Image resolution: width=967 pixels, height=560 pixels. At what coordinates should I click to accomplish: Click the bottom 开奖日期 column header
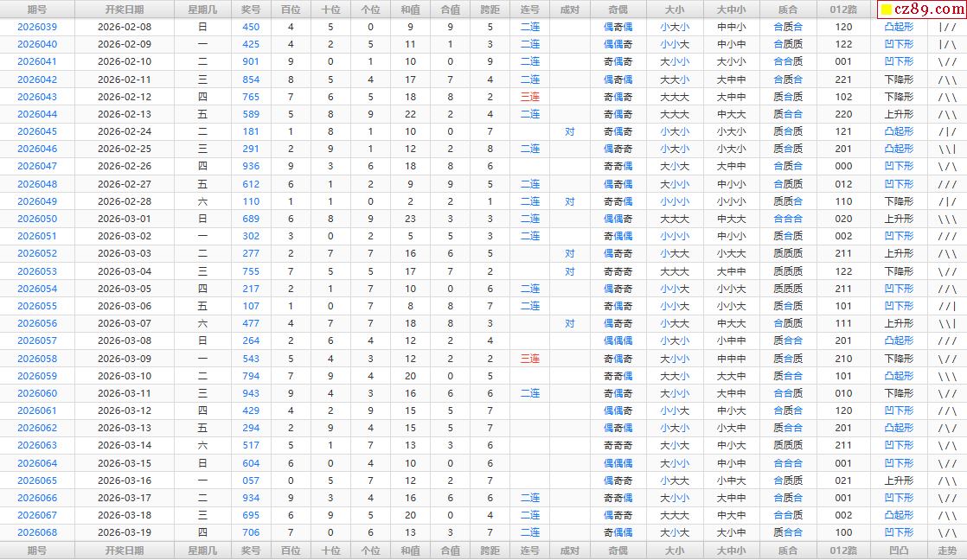[x=125, y=550]
